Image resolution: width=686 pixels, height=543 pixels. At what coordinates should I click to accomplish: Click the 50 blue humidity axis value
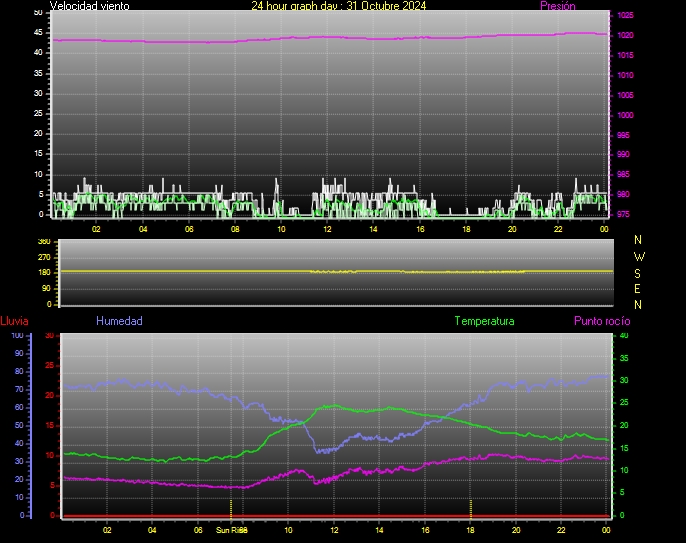click(x=19, y=426)
